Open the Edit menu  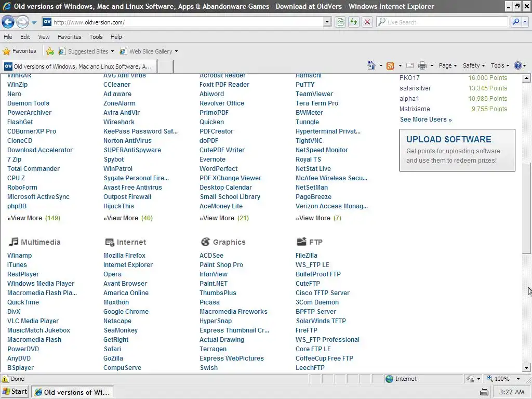tap(25, 37)
